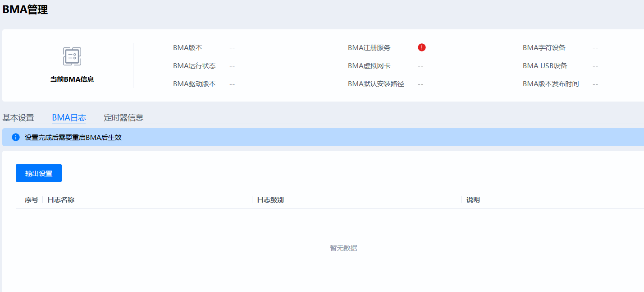Click the BMA版本 label
644x292 pixels.
point(187,47)
